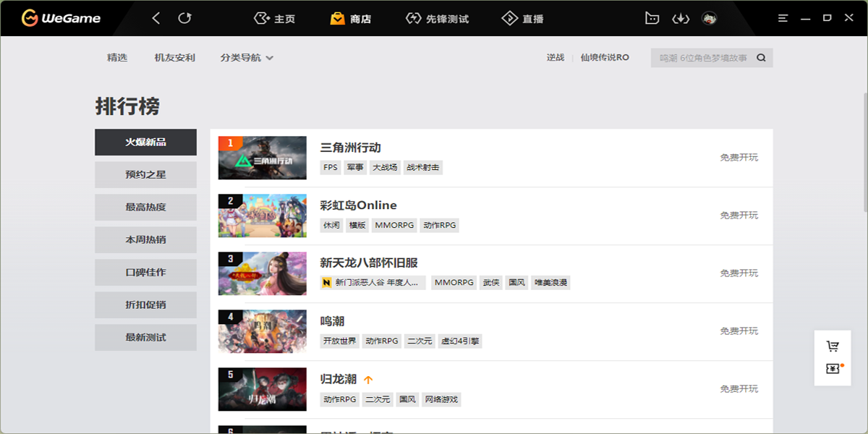Image resolution: width=868 pixels, height=434 pixels.
Task: Select the 折扣促销 ranking category
Action: (x=145, y=305)
